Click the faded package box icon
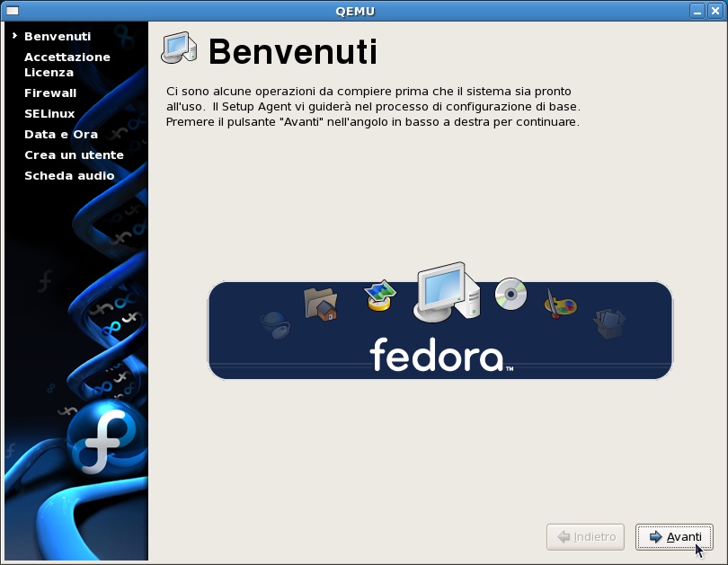The image size is (728, 565). 609,323
